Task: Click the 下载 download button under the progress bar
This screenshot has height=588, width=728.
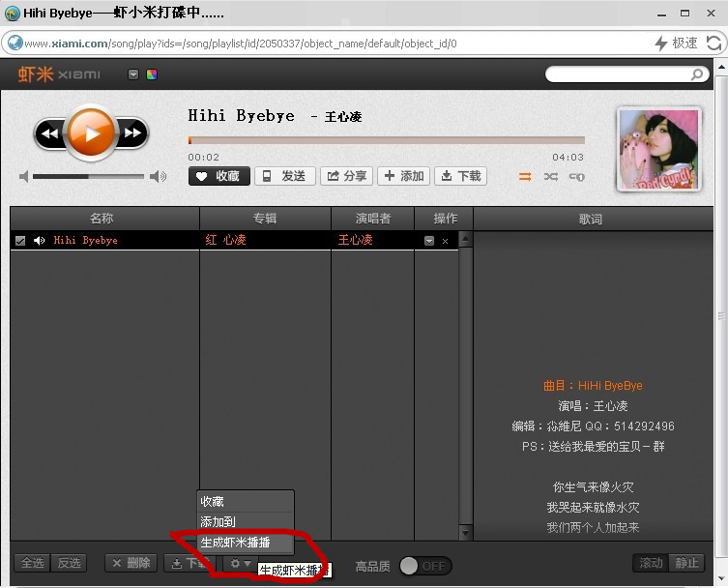Action: pos(460,176)
